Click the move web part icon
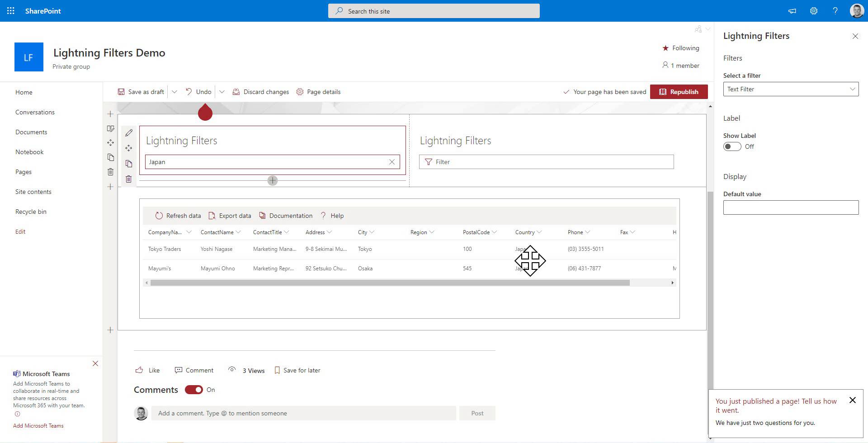Image resolution: width=868 pixels, height=443 pixels. [x=129, y=148]
